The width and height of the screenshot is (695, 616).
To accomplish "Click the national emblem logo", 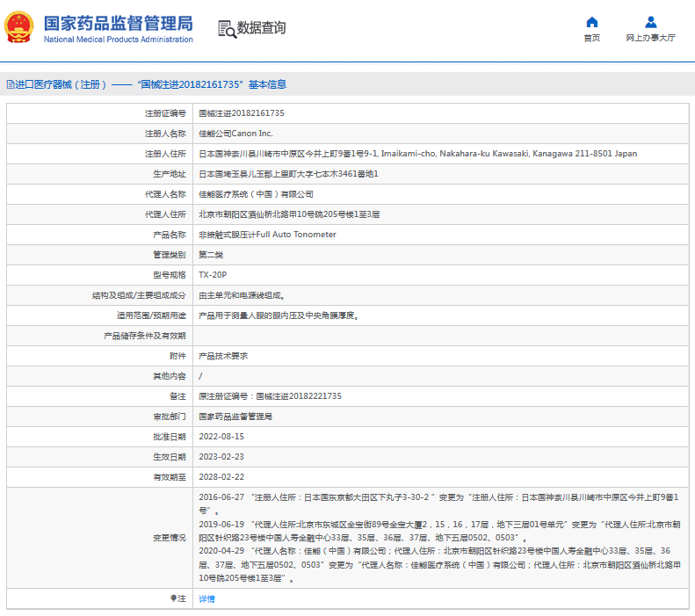I will click(18, 27).
